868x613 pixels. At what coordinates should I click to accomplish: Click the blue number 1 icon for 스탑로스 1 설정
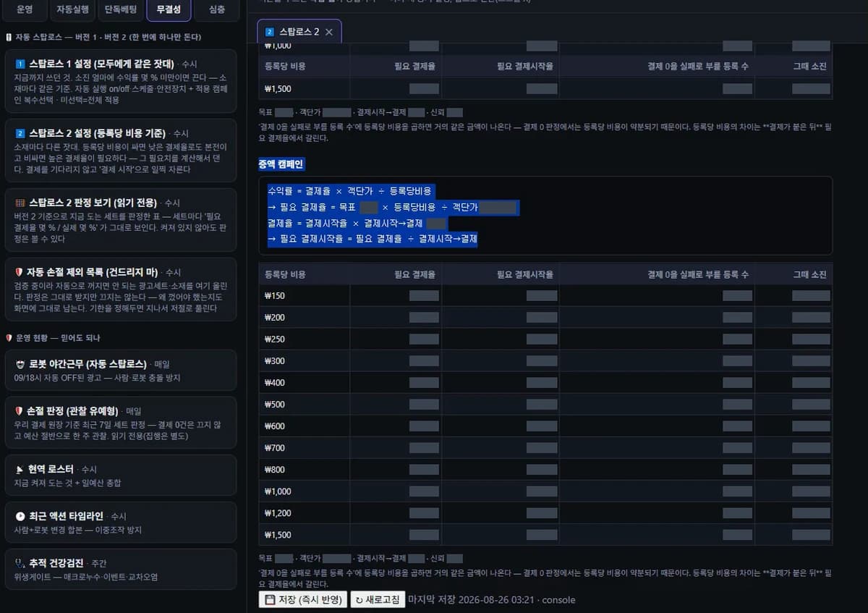(x=20, y=64)
